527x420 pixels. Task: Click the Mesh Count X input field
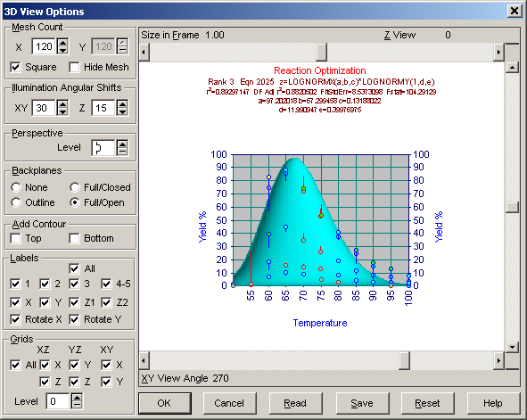click(45, 46)
